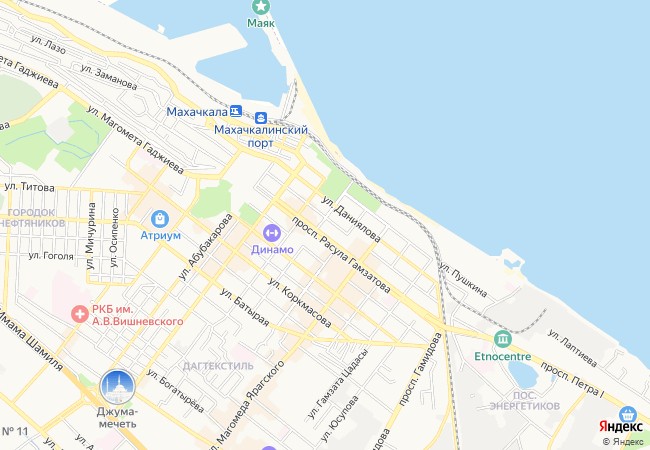Click the Пос. Энергетиков district label

pyautogui.click(x=525, y=400)
